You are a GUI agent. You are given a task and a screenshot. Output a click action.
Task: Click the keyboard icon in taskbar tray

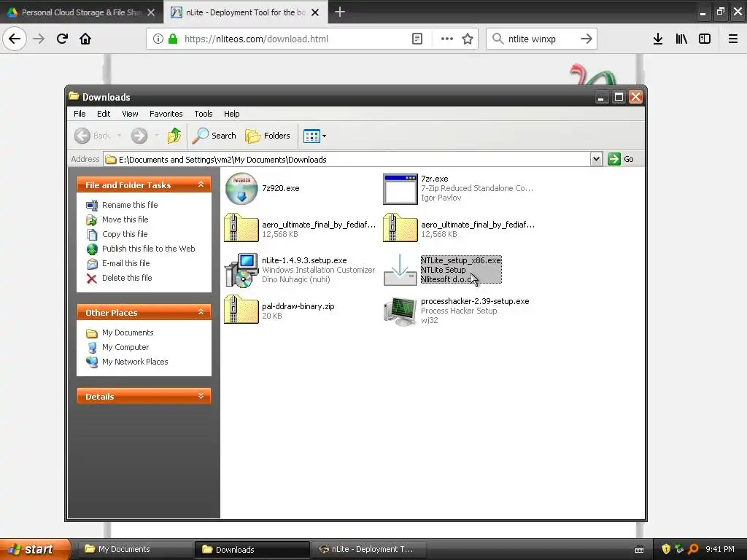[x=639, y=550]
